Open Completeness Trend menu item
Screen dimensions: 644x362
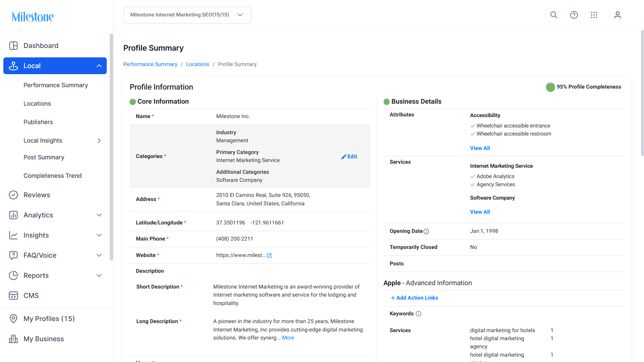pos(53,176)
